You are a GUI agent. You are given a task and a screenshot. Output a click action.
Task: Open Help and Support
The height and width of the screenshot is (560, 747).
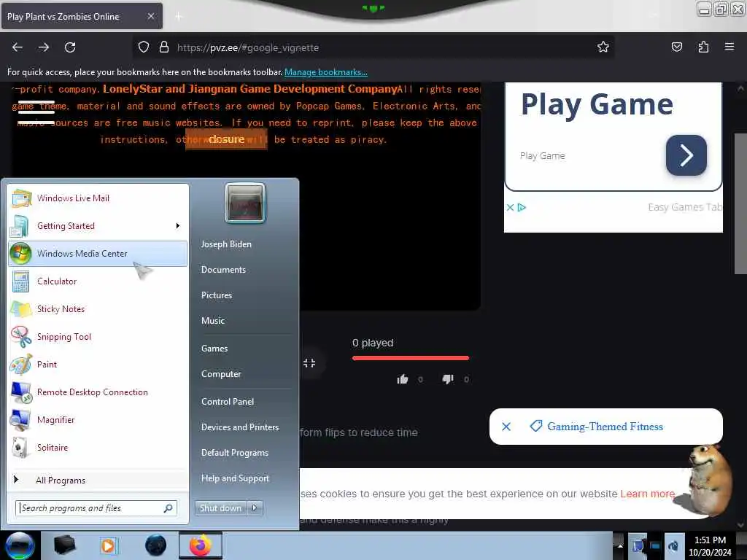pos(236,478)
